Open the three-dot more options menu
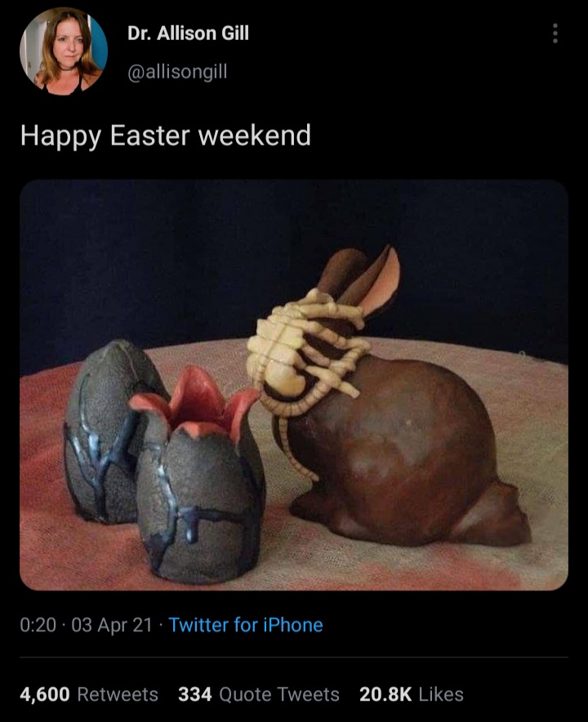Image resolution: width=588 pixels, height=722 pixels. coord(555,33)
